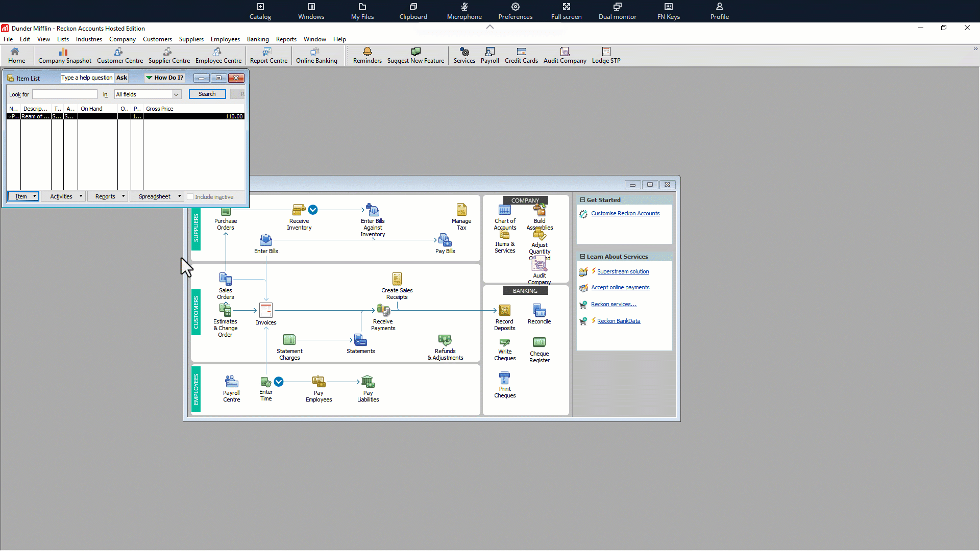This screenshot has height=551, width=980.
Task: Open Refunds & Adjustments icon
Action: (445, 347)
